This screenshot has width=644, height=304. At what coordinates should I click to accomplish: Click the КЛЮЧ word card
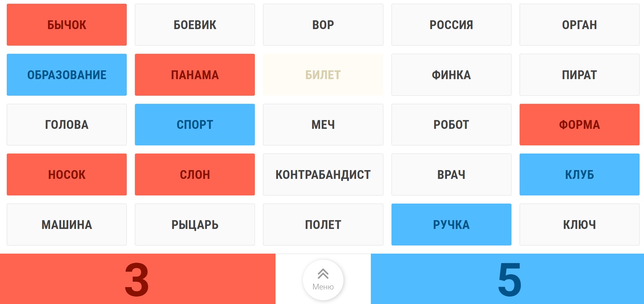point(579,224)
